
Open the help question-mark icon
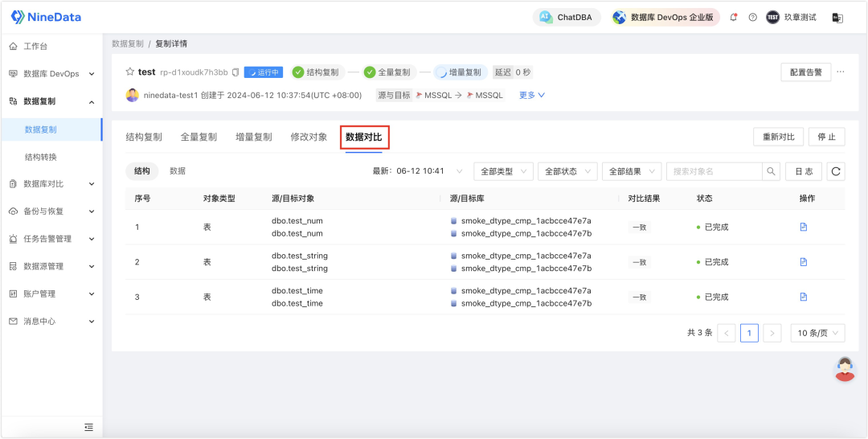pos(752,17)
